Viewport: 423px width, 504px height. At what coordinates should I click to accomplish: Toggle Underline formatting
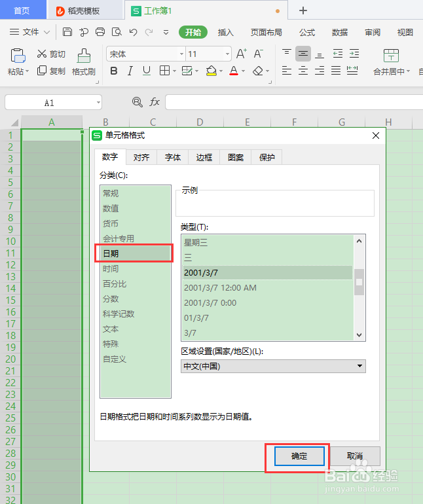coord(147,71)
